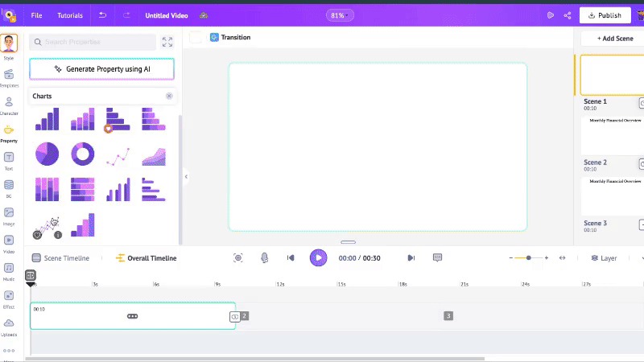Insert the vertical bar chart property
The width and height of the screenshot is (644, 362).
point(47,119)
